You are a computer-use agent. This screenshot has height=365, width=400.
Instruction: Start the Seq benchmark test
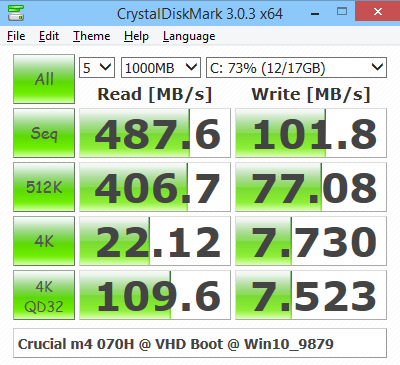[x=44, y=133]
